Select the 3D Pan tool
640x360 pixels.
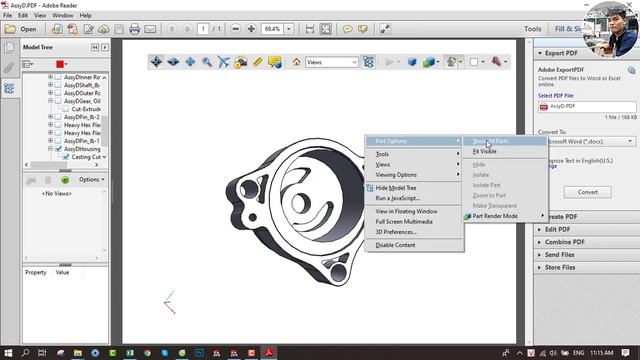[x=190, y=62]
